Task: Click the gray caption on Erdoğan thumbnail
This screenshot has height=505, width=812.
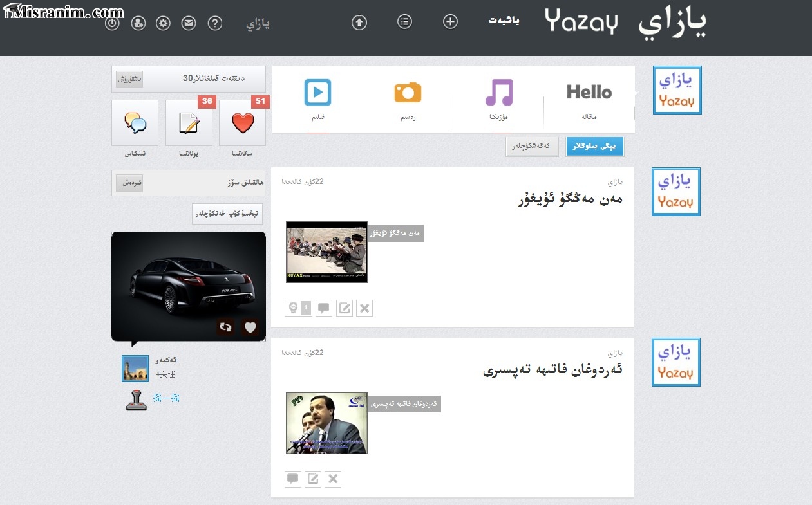Action: point(404,404)
